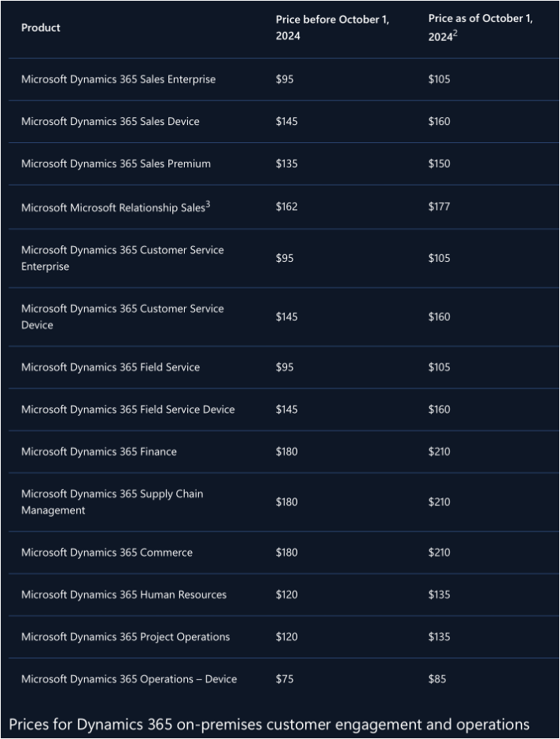The height and width of the screenshot is (739, 560).
Task: Click the Product column header
Action: 41,28
